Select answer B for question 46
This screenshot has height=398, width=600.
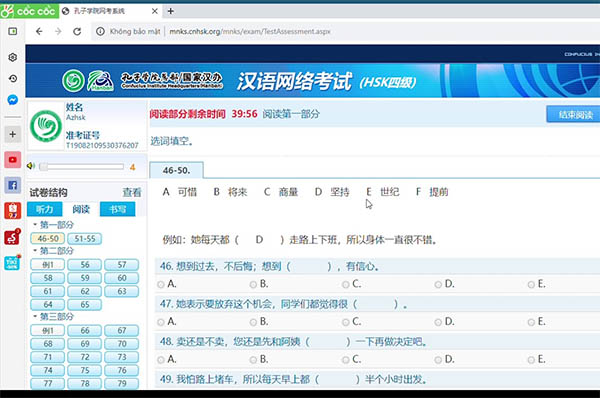[x=253, y=284]
